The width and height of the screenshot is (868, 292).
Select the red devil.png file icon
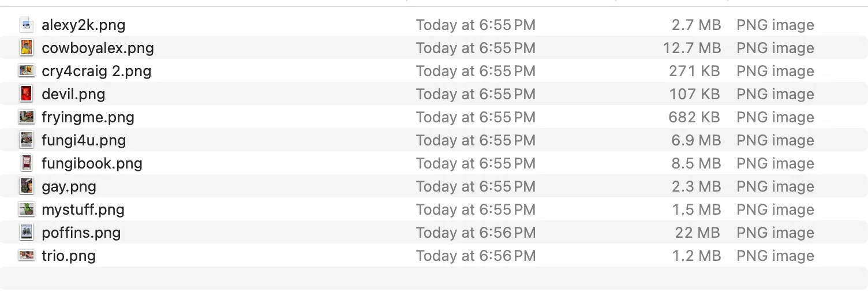[26, 94]
